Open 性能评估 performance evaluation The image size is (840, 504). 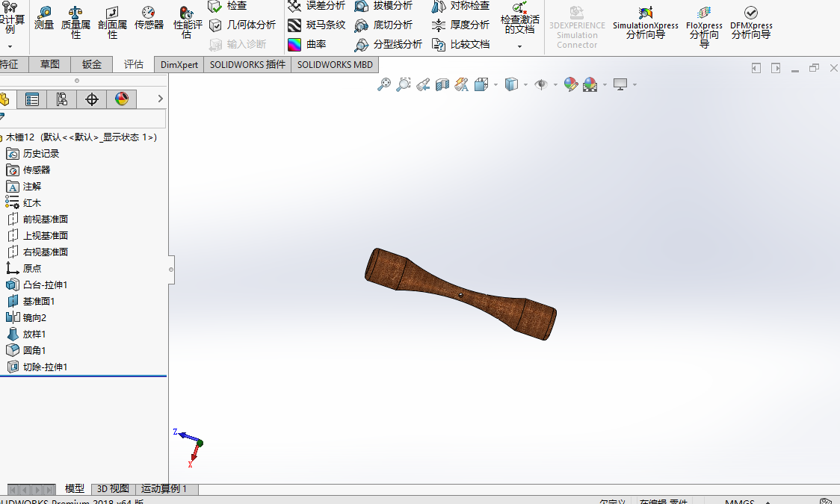pyautogui.click(x=188, y=22)
